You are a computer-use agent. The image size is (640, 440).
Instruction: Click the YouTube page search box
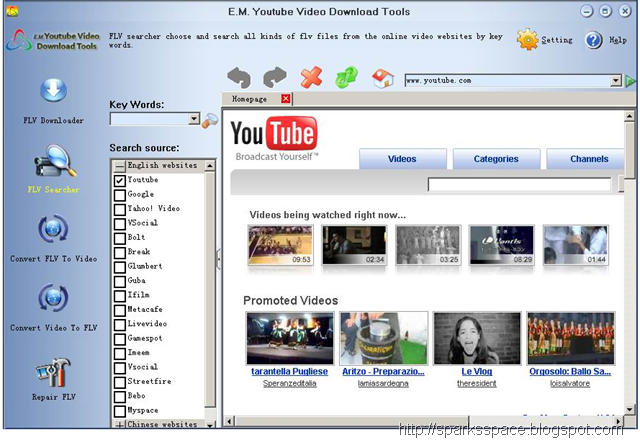point(519,184)
